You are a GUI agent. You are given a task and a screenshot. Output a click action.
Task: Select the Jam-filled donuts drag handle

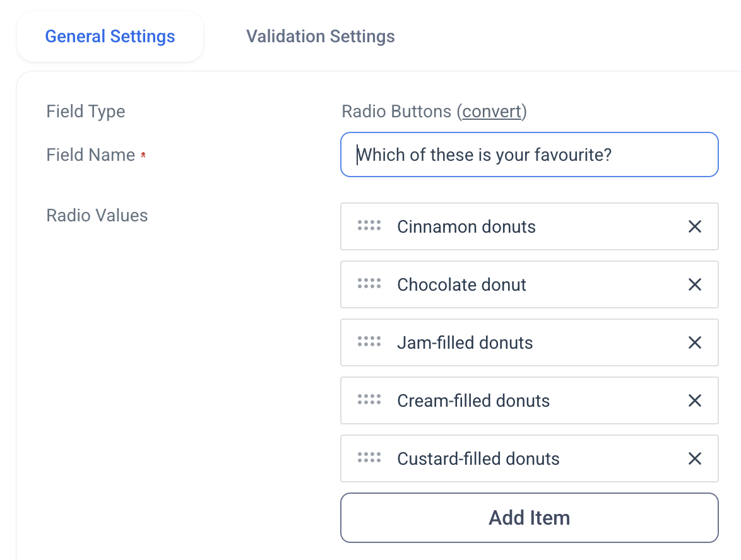tap(369, 341)
